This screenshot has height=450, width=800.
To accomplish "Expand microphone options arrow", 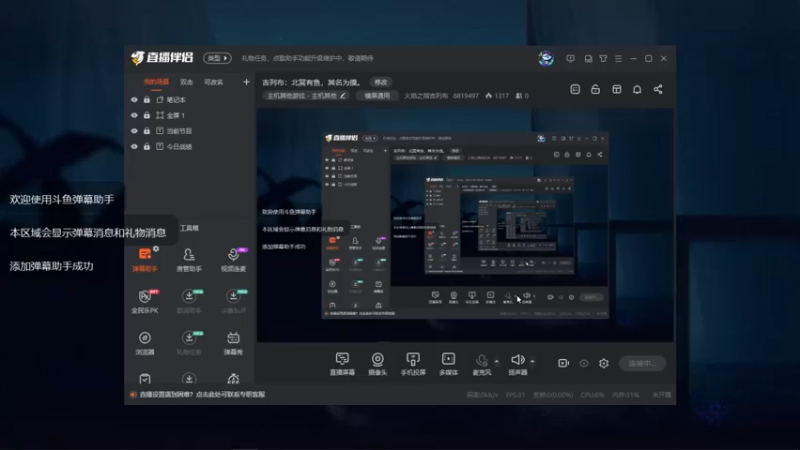I will [496, 361].
